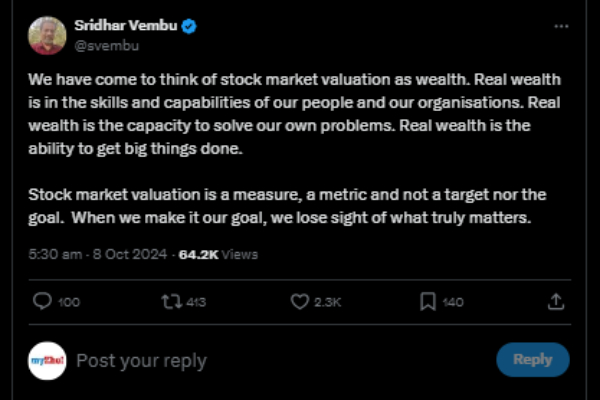Open Sridhar Vembu's profile picture
The image size is (600, 400).
point(47,35)
